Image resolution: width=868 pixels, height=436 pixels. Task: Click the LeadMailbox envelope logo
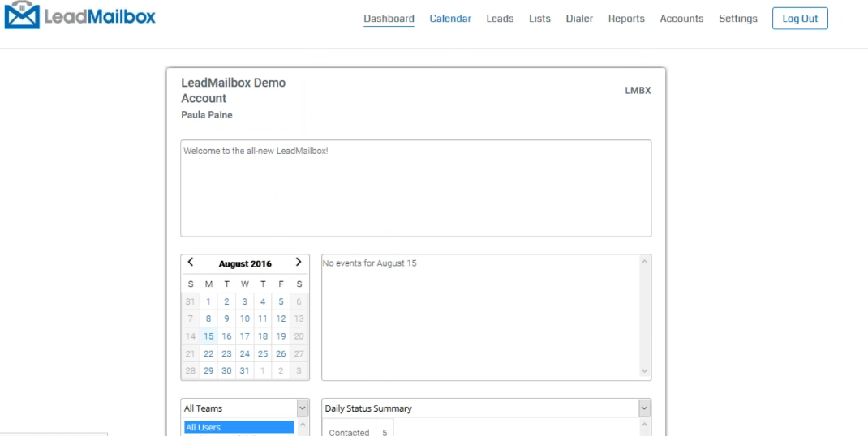[22, 15]
